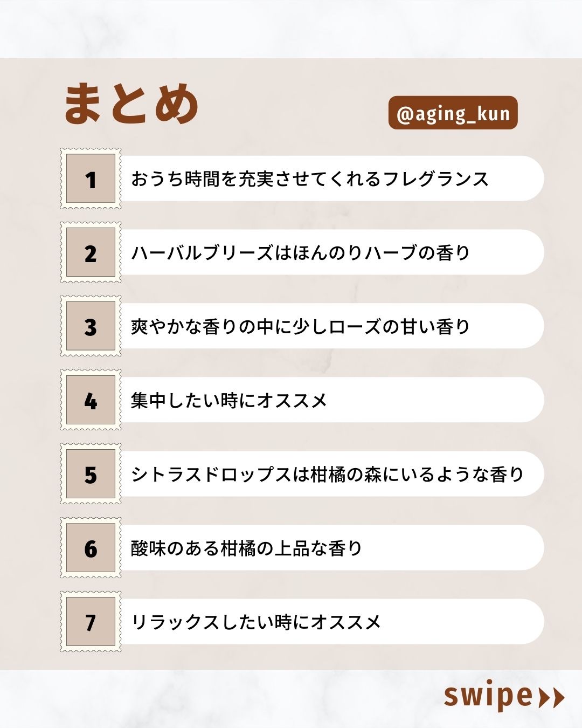Click the double arrow beside swipe
This screenshot has width=582, height=728.
click(551, 697)
